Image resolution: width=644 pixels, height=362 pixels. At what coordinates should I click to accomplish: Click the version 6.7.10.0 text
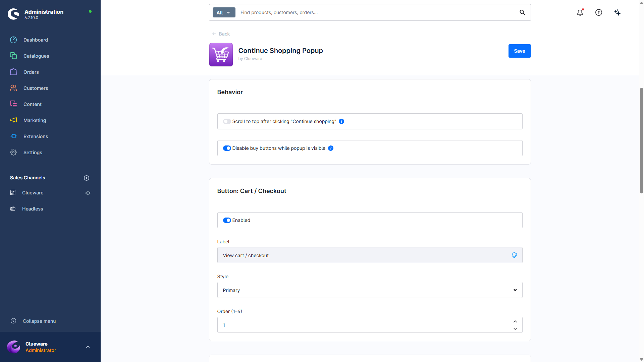click(31, 18)
